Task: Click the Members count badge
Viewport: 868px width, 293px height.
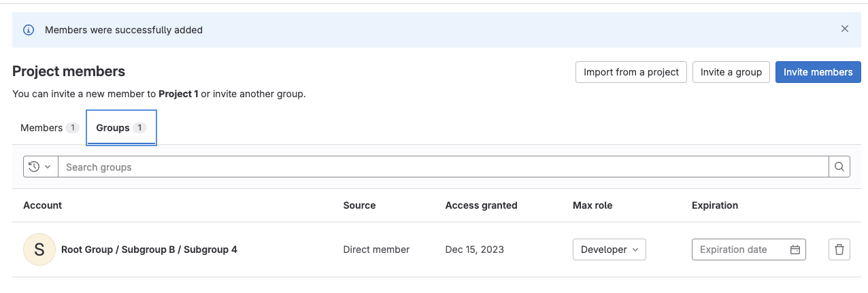Action: (72, 128)
